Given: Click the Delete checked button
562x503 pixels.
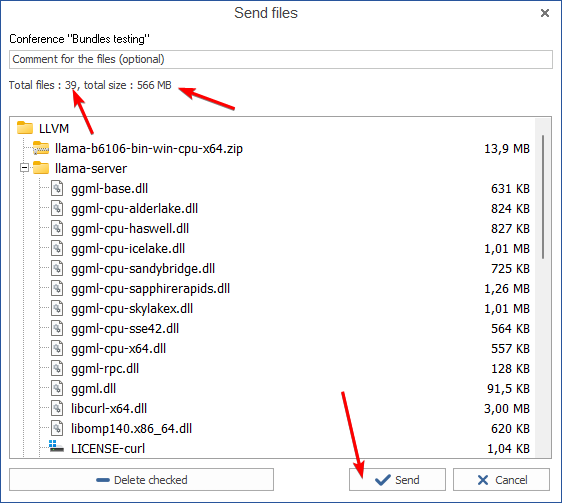Looking at the screenshot, I should [142, 480].
